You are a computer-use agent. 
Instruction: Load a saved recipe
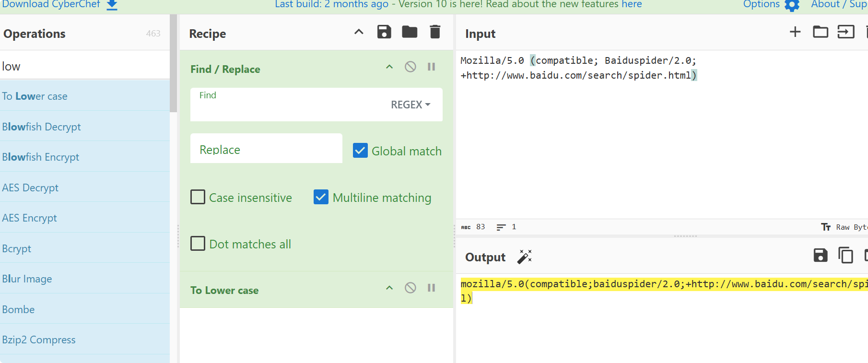tap(410, 32)
